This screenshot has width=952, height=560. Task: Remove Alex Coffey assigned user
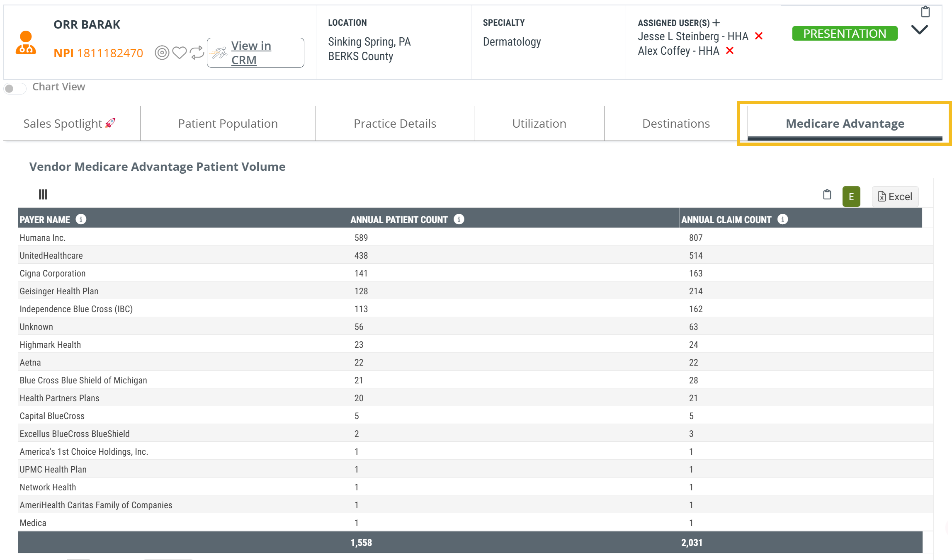[730, 51]
